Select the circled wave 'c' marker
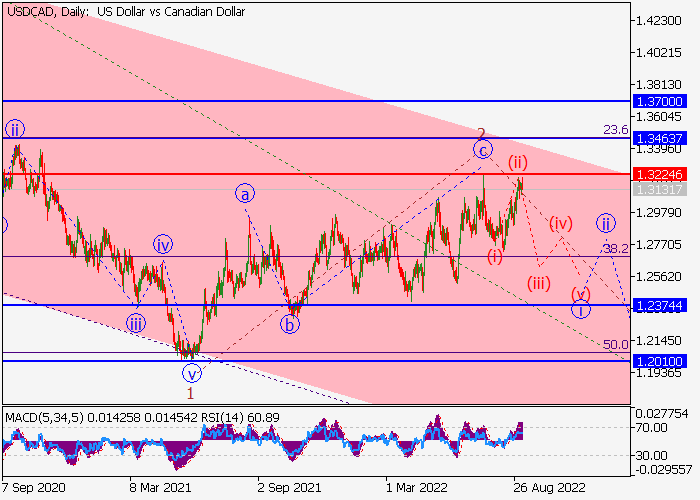Image resolution: width=700 pixels, height=500 pixels. pyautogui.click(x=483, y=150)
